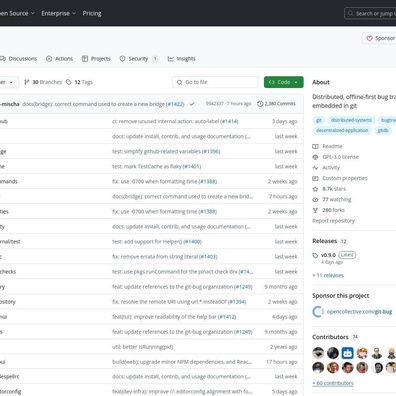The height and width of the screenshot is (396, 396).
Task: Focus the Go to file search box
Action: (x=215, y=82)
